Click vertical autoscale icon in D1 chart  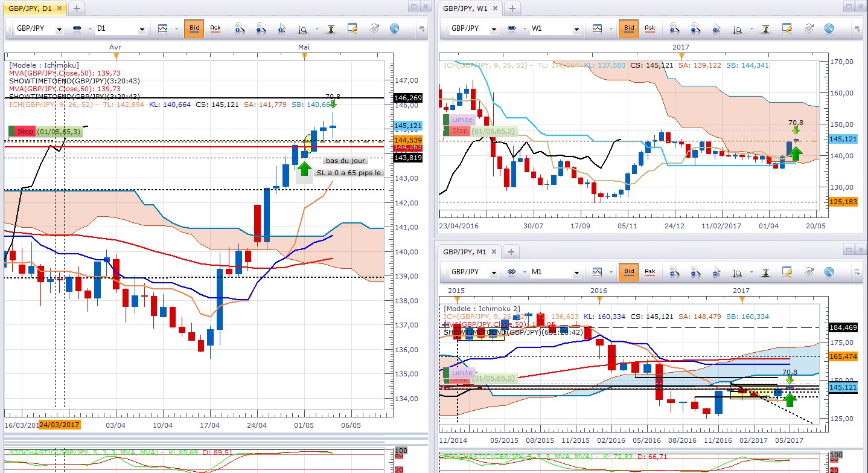[x=331, y=28]
